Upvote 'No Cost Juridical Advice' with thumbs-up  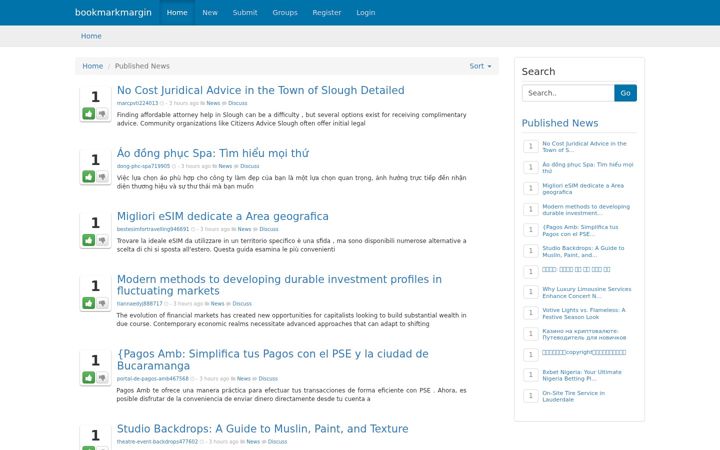89,113
